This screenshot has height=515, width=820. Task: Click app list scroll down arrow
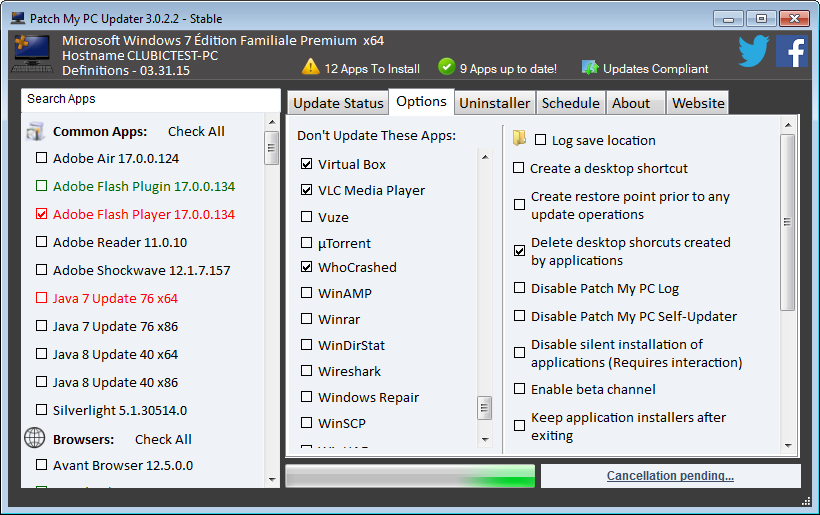point(272,479)
